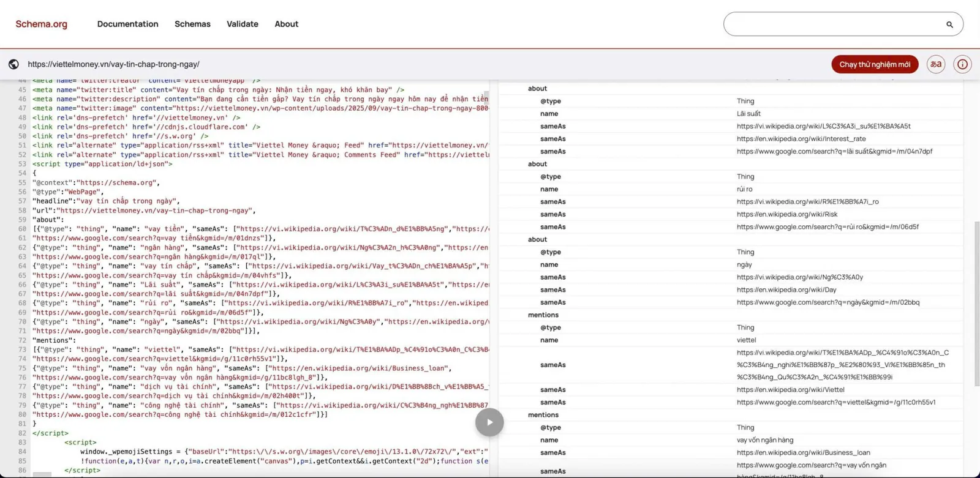Click the twitter:title meta tag code line

(219, 89)
